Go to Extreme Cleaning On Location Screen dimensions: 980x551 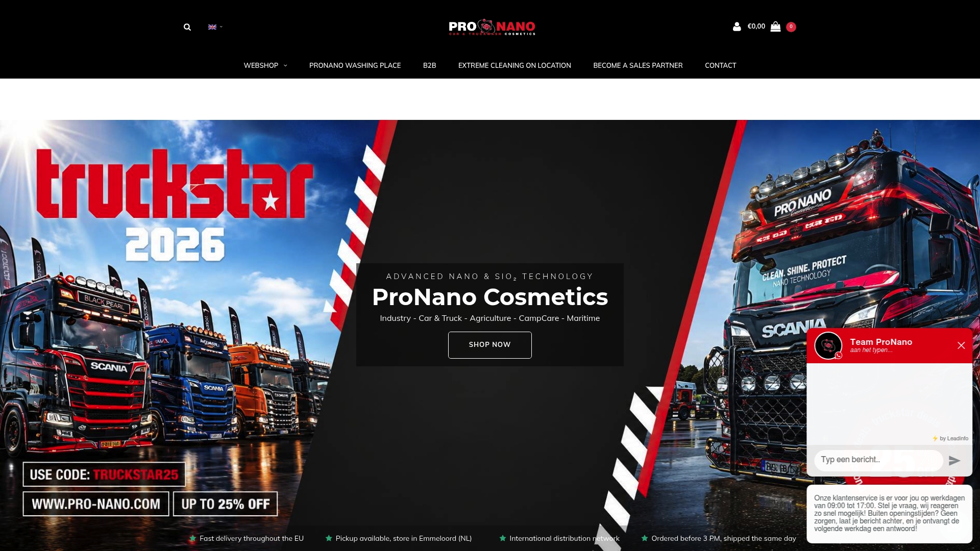click(514, 65)
